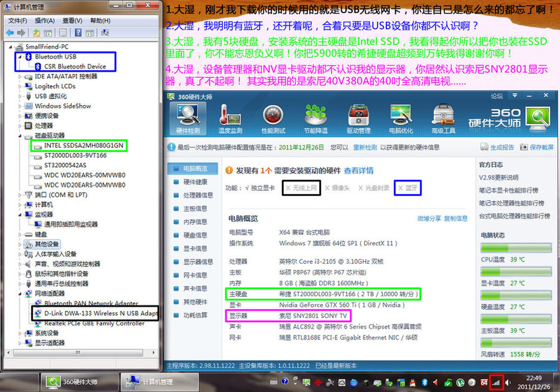Collapse 磁盘驱动器 disk drives node

point(20,136)
